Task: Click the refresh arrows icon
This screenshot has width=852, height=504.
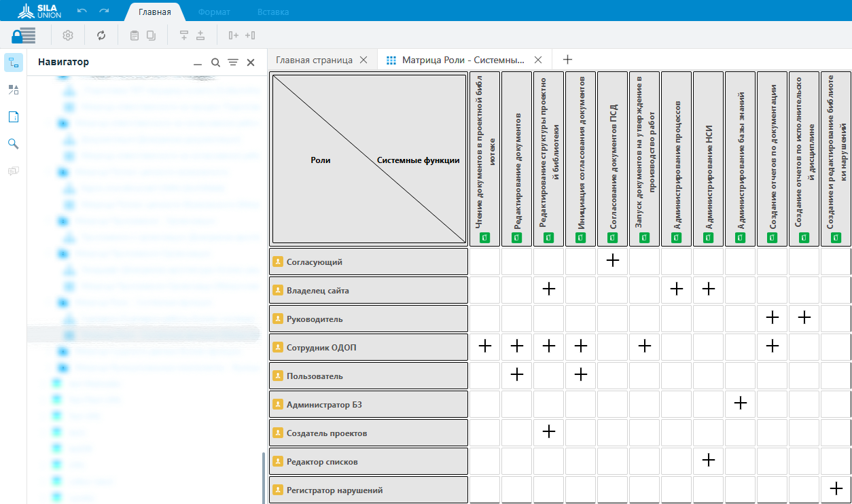Action: click(x=101, y=35)
